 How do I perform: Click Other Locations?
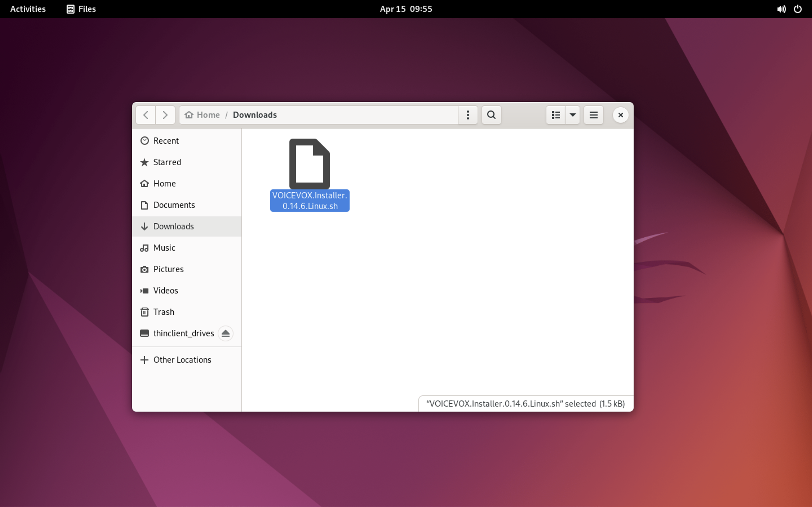tap(182, 360)
